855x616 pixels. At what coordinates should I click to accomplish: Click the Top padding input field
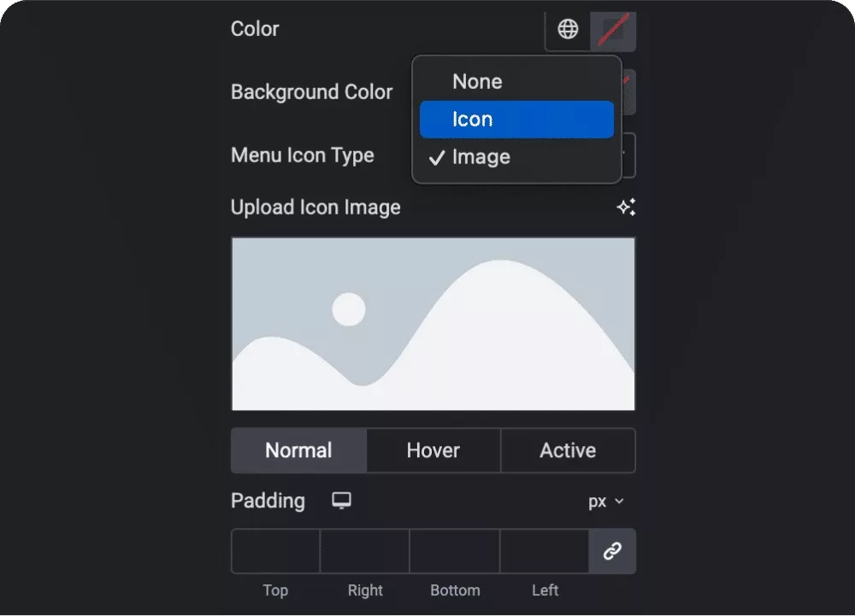coord(275,551)
